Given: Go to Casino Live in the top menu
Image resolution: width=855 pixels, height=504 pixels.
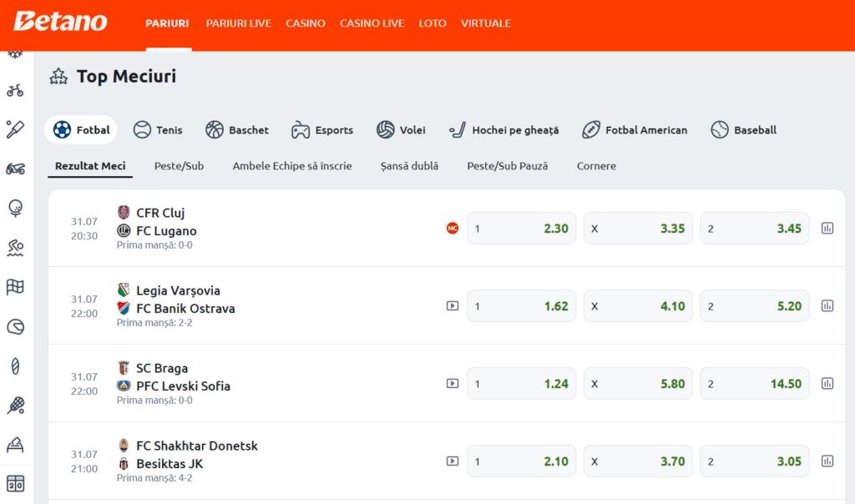Looking at the screenshot, I should coord(372,23).
